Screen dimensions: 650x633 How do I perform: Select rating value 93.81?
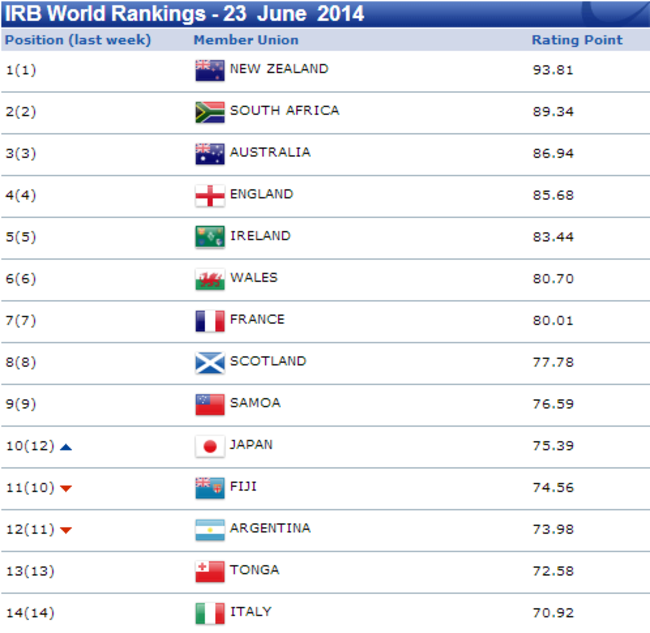[x=553, y=70]
